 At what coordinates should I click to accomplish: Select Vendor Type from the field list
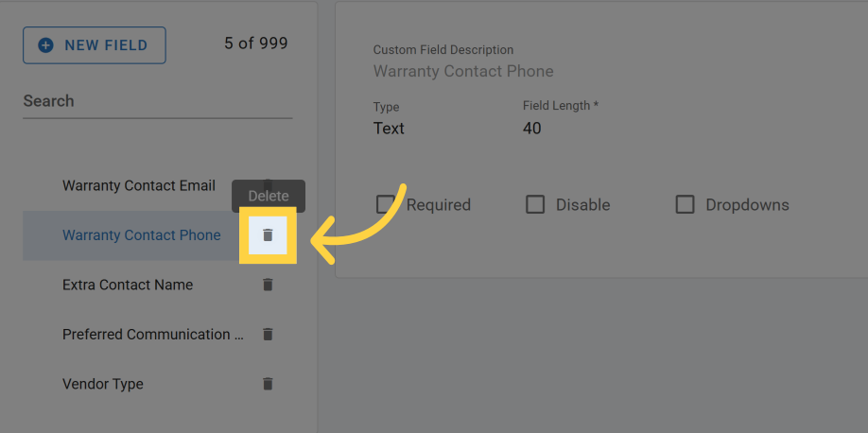103,384
